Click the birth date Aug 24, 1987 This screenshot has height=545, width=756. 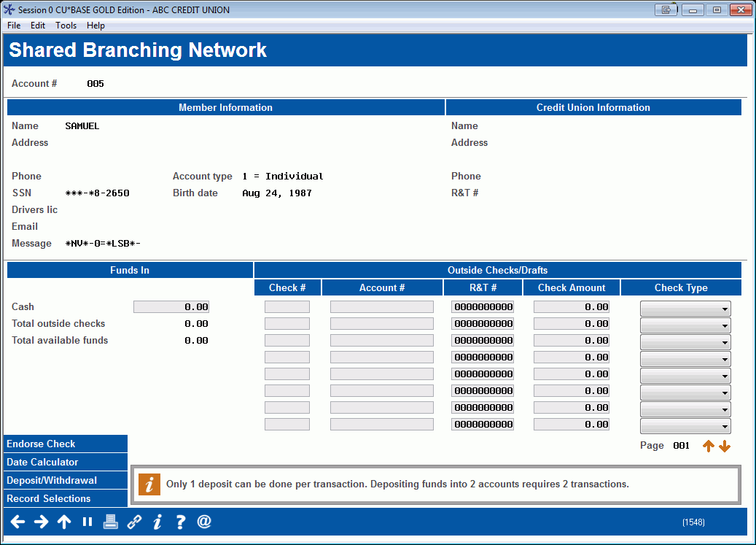[277, 193]
